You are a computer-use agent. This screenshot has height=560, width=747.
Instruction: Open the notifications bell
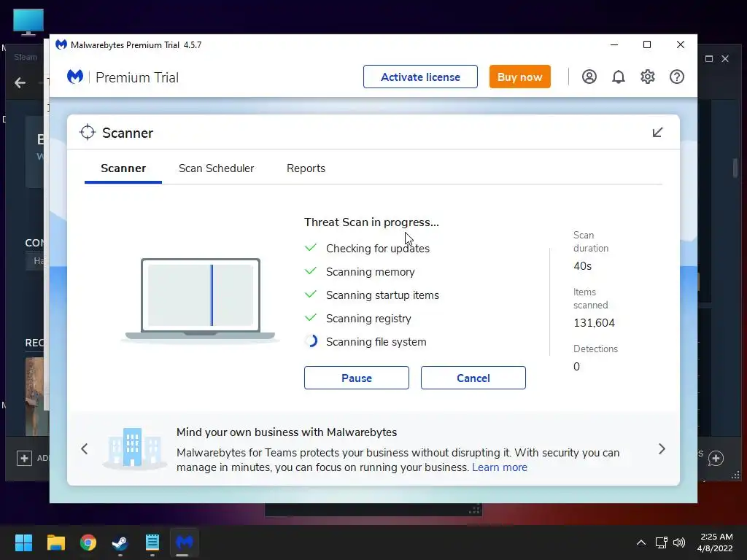(619, 77)
